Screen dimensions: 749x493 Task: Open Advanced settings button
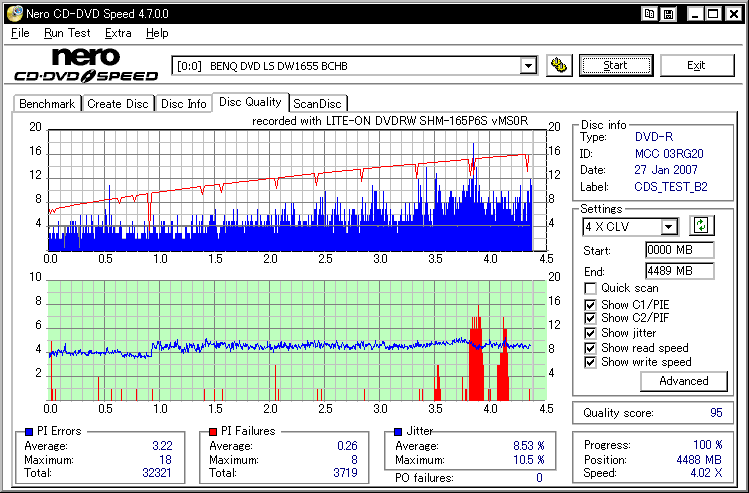point(684,381)
